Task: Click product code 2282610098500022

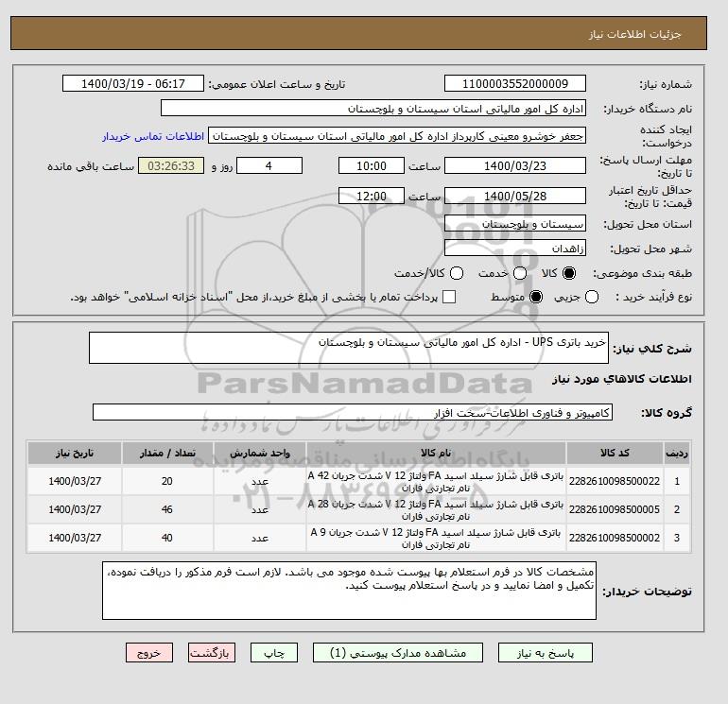Action: (615, 481)
